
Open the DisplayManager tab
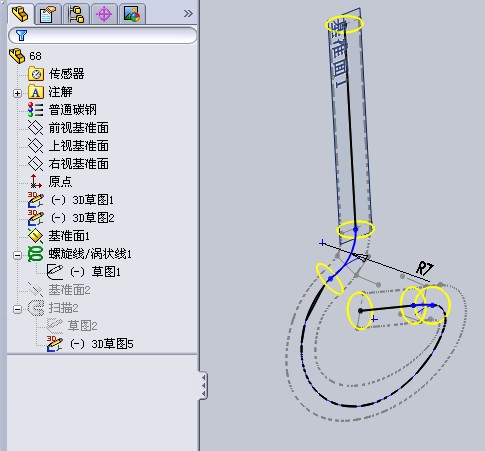point(132,14)
